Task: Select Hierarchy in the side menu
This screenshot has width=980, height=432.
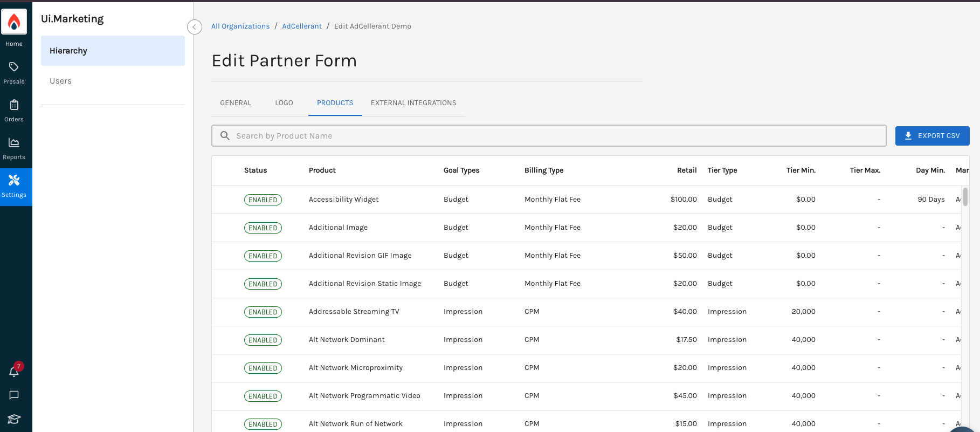Action: click(113, 51)
